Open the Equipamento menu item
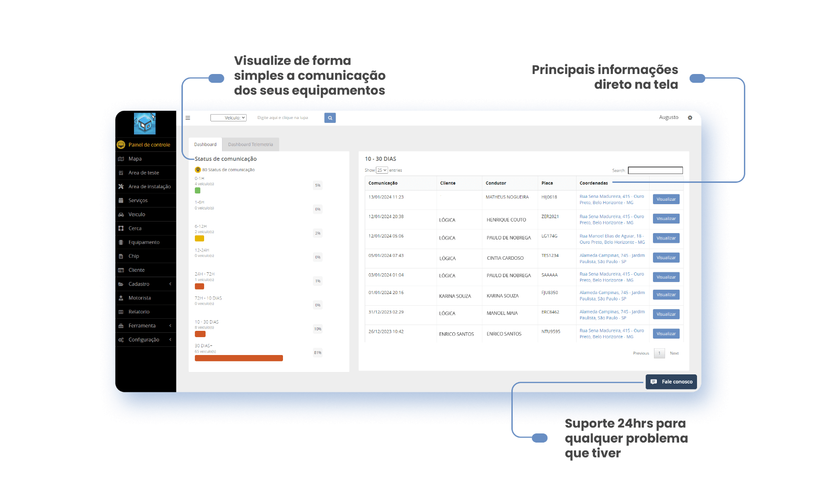This screenshot has width=816, height=504. pos(146,242)
